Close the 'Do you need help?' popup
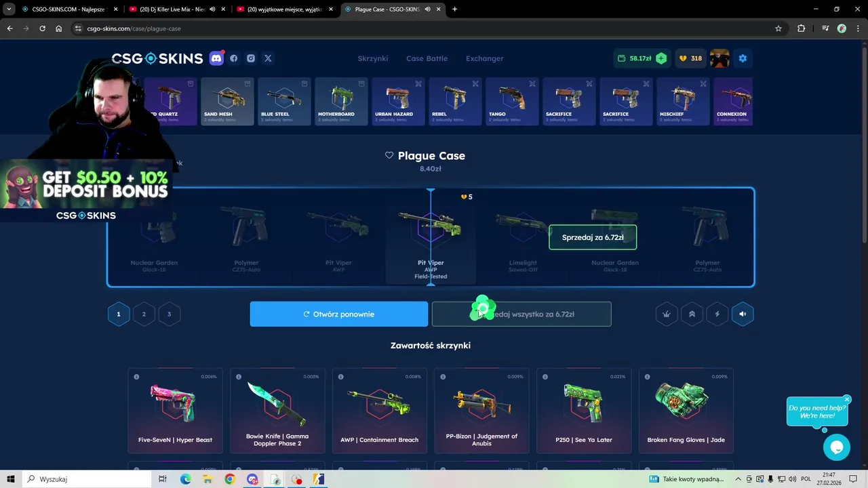868x488 pixels. click(x=847, y=399)
